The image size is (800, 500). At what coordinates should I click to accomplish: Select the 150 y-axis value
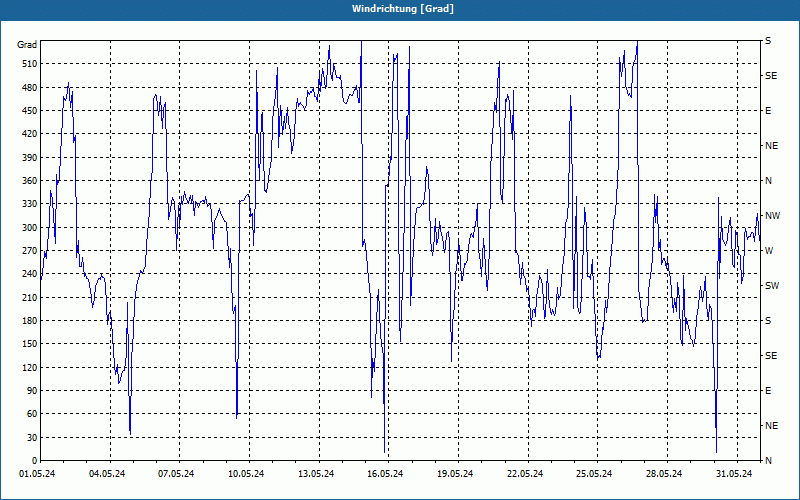click(x=30, y=344)
